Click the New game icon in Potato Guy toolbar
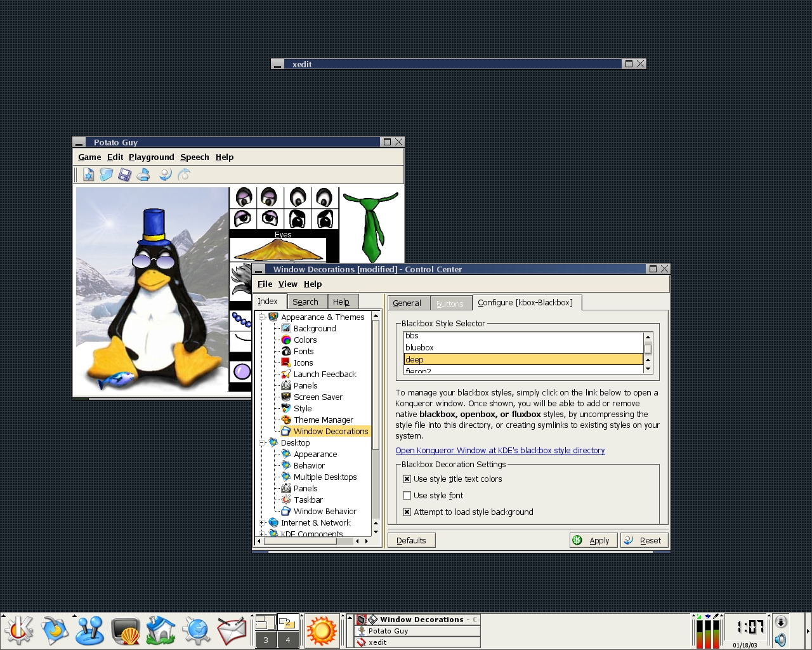This screenshot has height=650, width=812. click(x=89, y=175)
